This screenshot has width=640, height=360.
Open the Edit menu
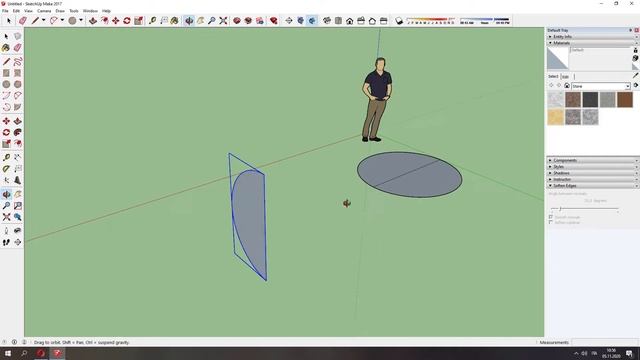coord(16,11)
